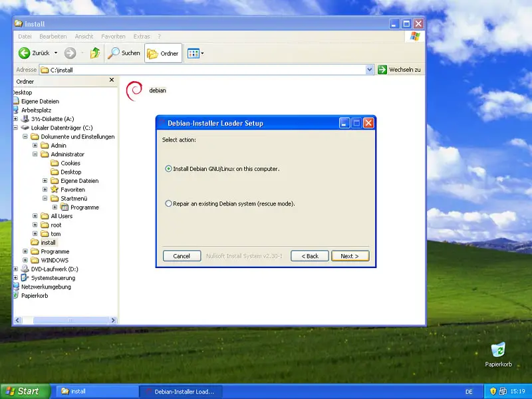Image resolution: width=532 pixels, height=399 pixels.
Task: Click the up-one-level folder icon
Action: click(95, 53)
